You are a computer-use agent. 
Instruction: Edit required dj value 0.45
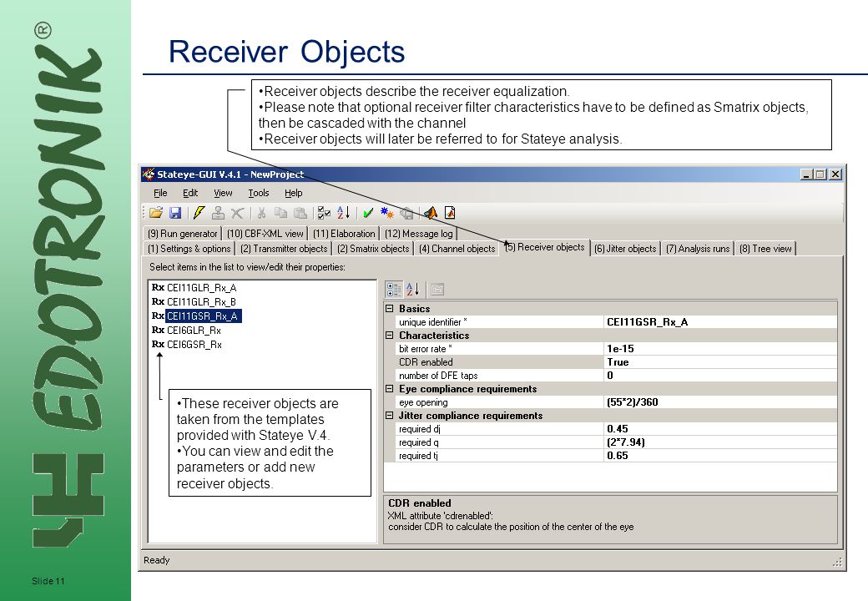click(721, 429)
